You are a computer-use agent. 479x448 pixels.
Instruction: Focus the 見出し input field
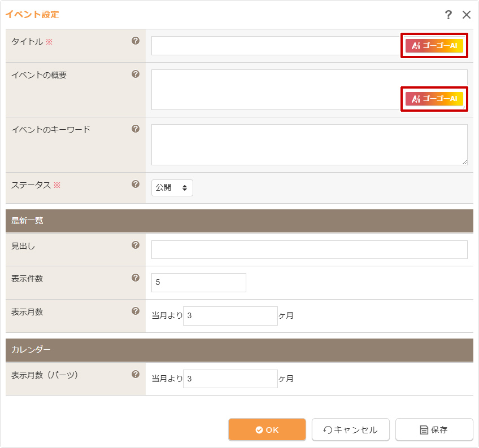[309, 249]
